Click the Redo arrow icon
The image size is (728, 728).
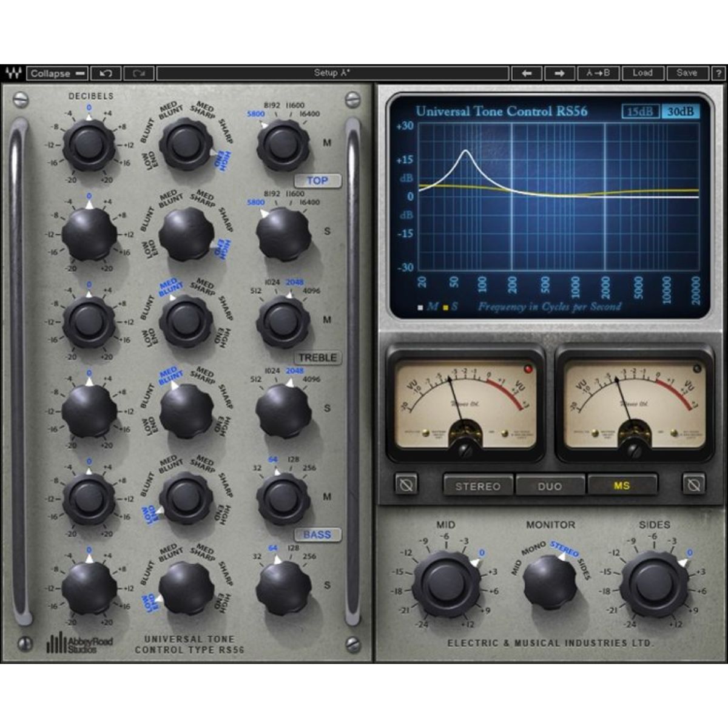point(138,73)
